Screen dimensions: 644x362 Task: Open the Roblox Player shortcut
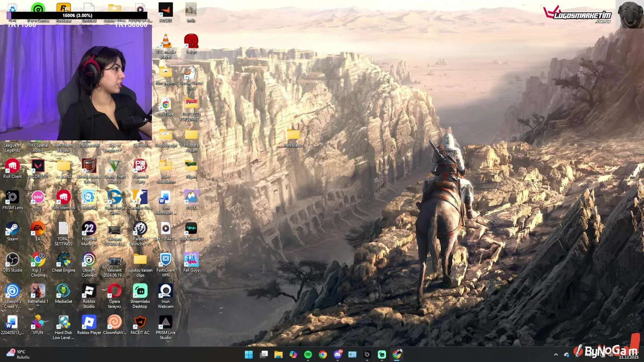89,325
